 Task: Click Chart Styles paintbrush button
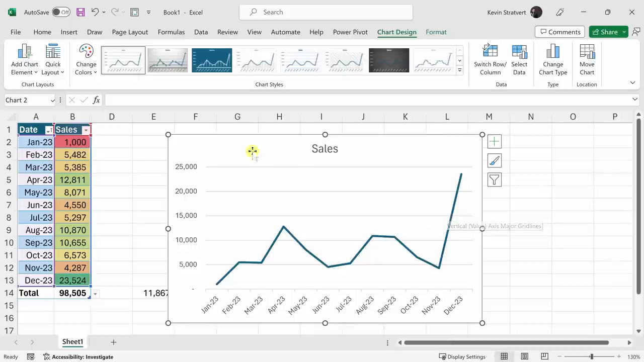coord(494,161)
